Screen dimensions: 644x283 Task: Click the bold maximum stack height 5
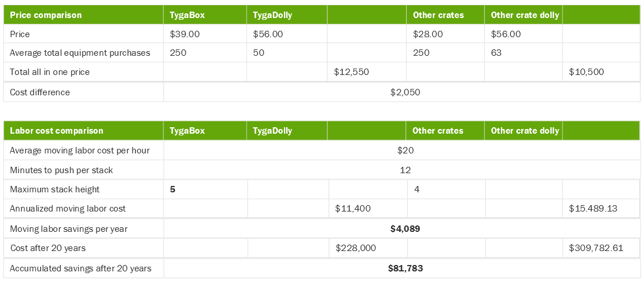[172, 190]
